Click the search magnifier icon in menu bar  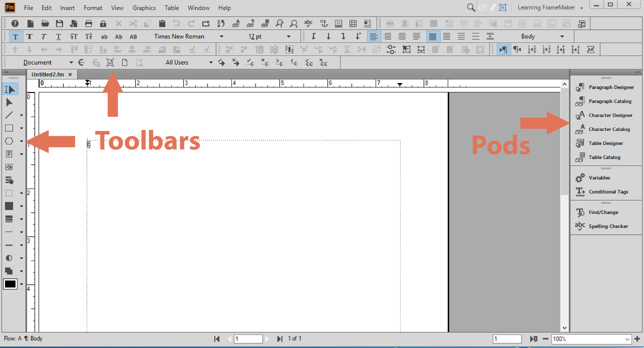click(x=471, y=7)
